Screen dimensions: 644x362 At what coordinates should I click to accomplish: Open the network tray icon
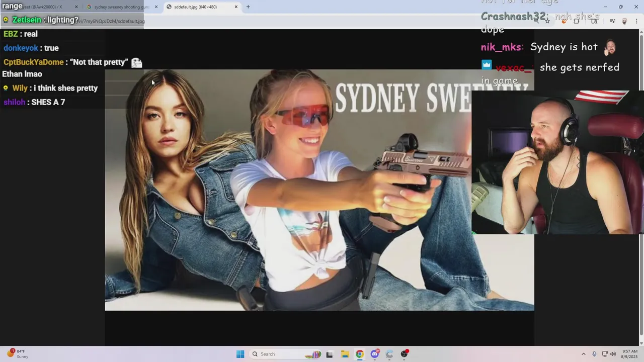click(605, 354)
